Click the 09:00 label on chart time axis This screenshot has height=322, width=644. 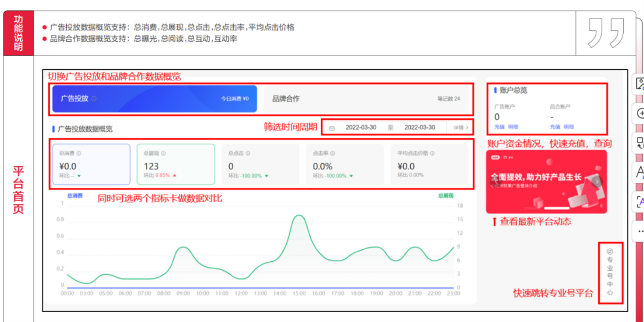point(183,293)
